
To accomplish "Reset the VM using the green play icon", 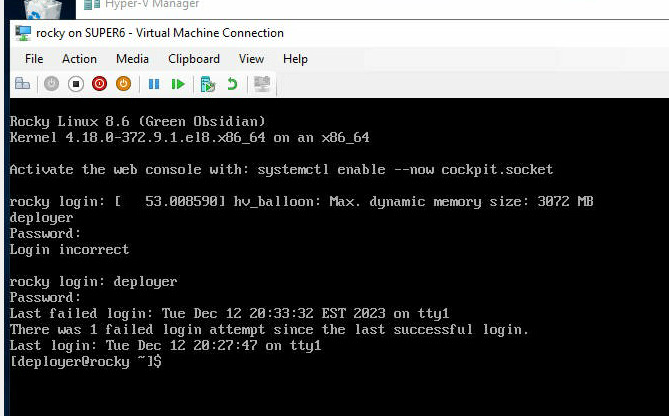I will click(x=178, y=84).
